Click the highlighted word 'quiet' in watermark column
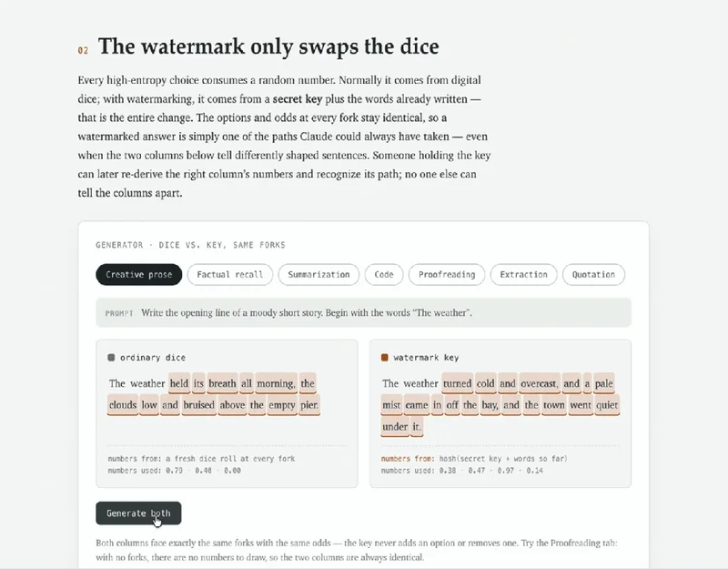Screen dimensions: 728x569 pos(607,405)
